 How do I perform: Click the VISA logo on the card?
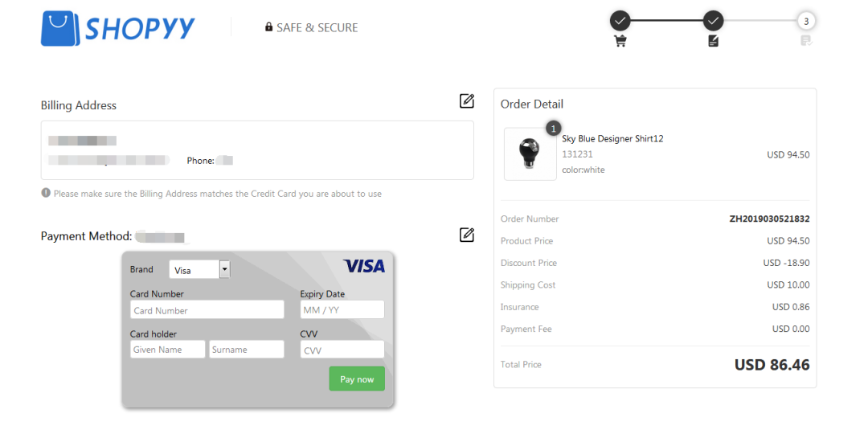[364, 266]
